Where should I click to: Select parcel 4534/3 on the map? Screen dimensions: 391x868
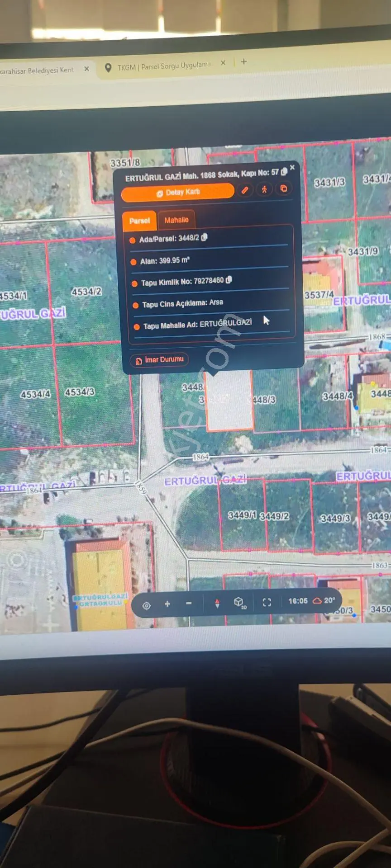[80, 392]
